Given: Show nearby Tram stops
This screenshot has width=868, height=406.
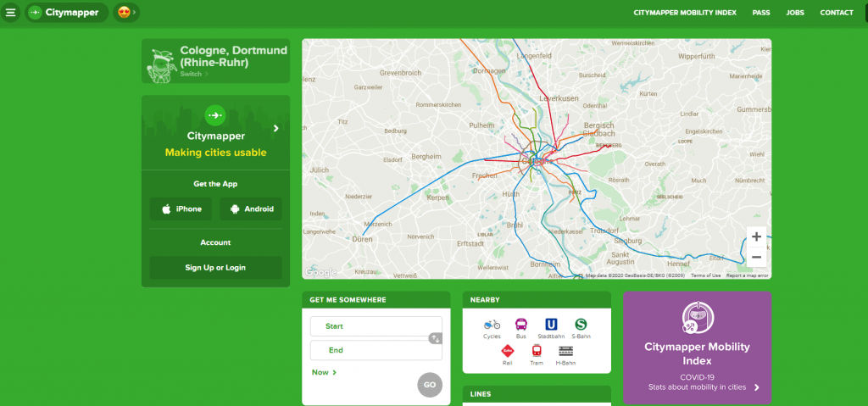Looking at the screenshot, I should coord(537,355).
